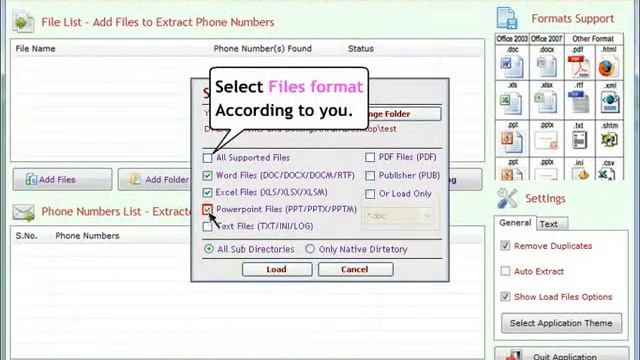The width and height of the screenshot is (640, 360).
Task: Click the Quit Application button
Action: click(562, 354)
